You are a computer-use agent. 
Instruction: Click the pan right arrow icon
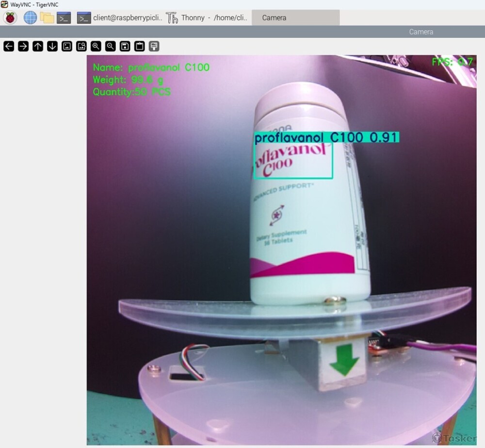pos(23,47)
